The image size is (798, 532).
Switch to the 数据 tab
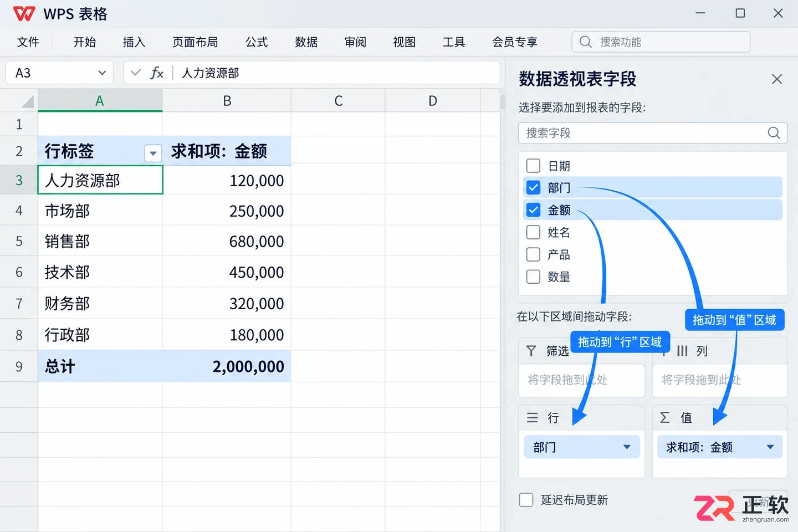coord(306,42)
